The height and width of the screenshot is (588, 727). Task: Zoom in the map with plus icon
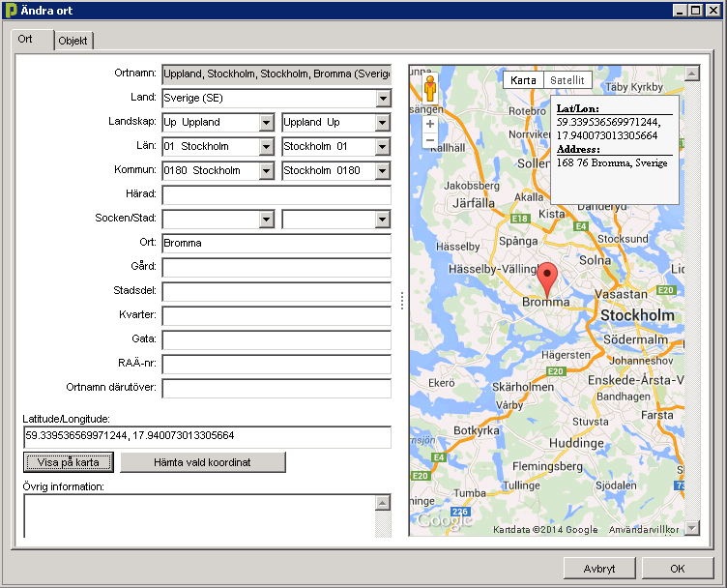click(x=430, y=124)
